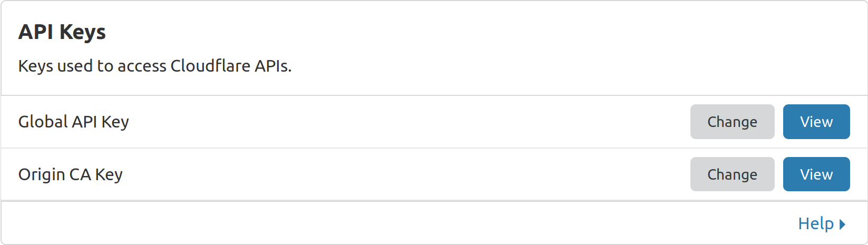Click the Global API Key row
The height and width of the screenshot is (245, 868).
coord(369,122)
